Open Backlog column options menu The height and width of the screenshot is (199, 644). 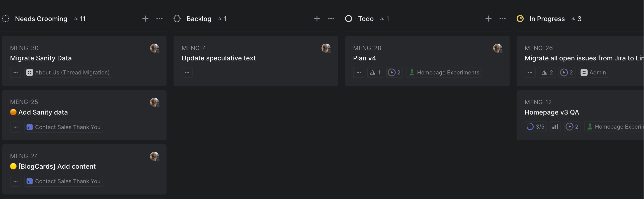click(x=331, y=19)
